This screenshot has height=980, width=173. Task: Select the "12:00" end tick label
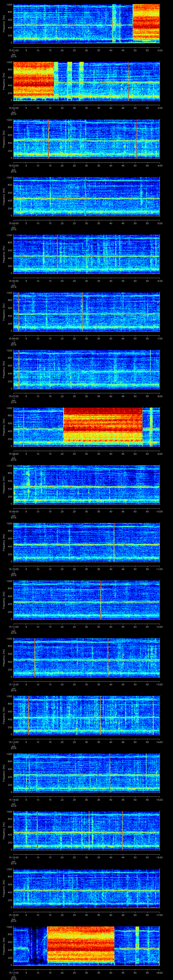point(159,627)
